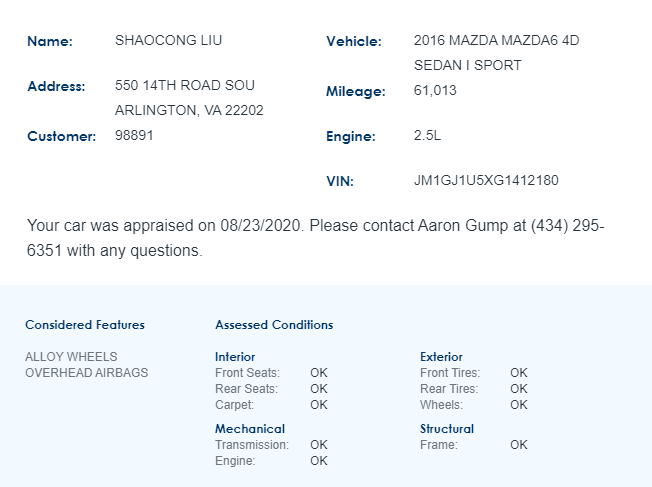Click the Front Tires condition label
The width and height of the screenshot is (652, 487).
point(450,373)
